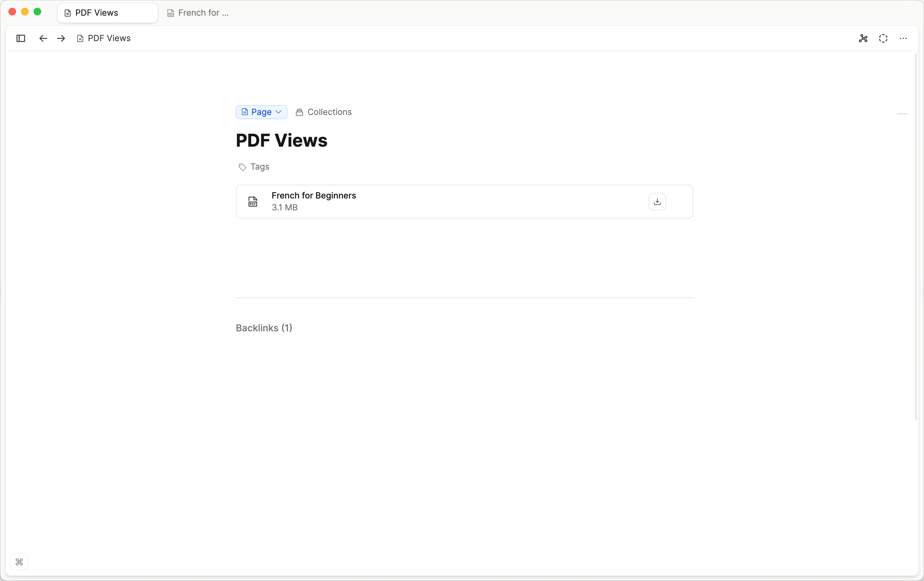Switch view to Collections

(x=323, y=112)
